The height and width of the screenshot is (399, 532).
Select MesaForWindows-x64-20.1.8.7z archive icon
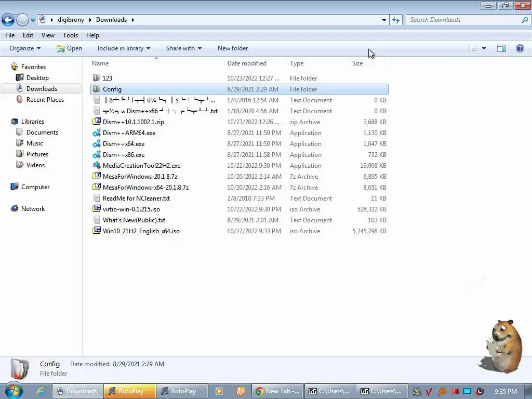97,187
